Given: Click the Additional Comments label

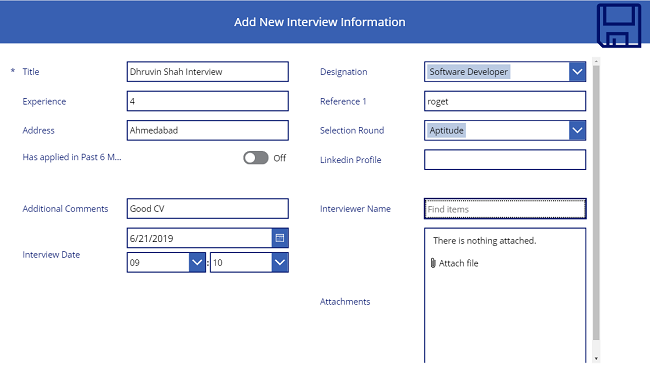Looking at the screenshot, I should click(x=65, y=209).
